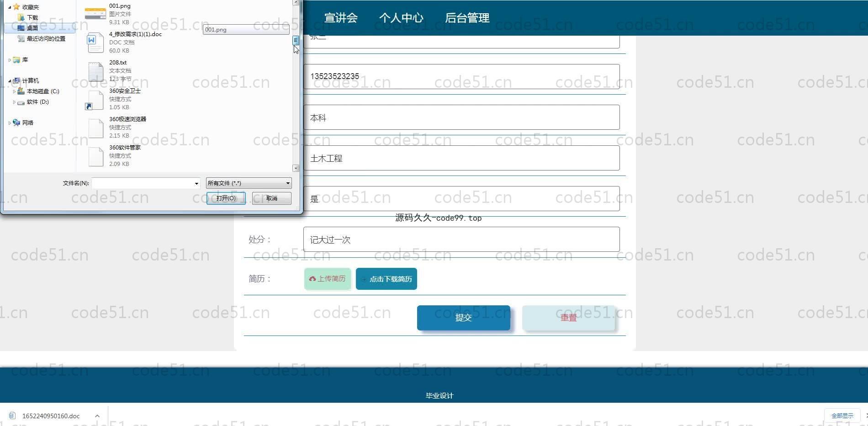Click the 土木工程 major field

[461, 158]
